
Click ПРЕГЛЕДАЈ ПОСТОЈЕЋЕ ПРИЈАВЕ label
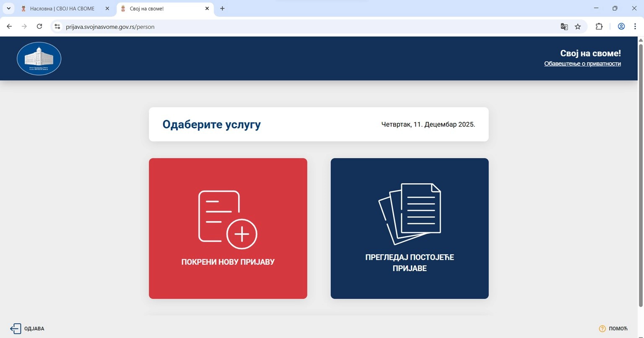(x=410, y=263)
